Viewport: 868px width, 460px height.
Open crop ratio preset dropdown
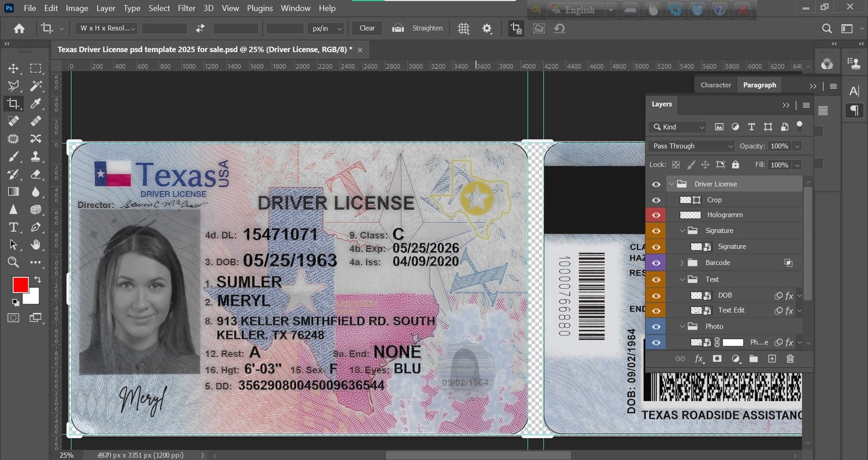tap(106, 28)
